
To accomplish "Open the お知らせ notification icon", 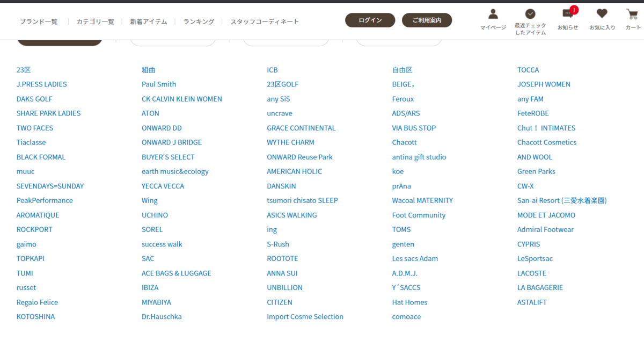I will (568, 13).
